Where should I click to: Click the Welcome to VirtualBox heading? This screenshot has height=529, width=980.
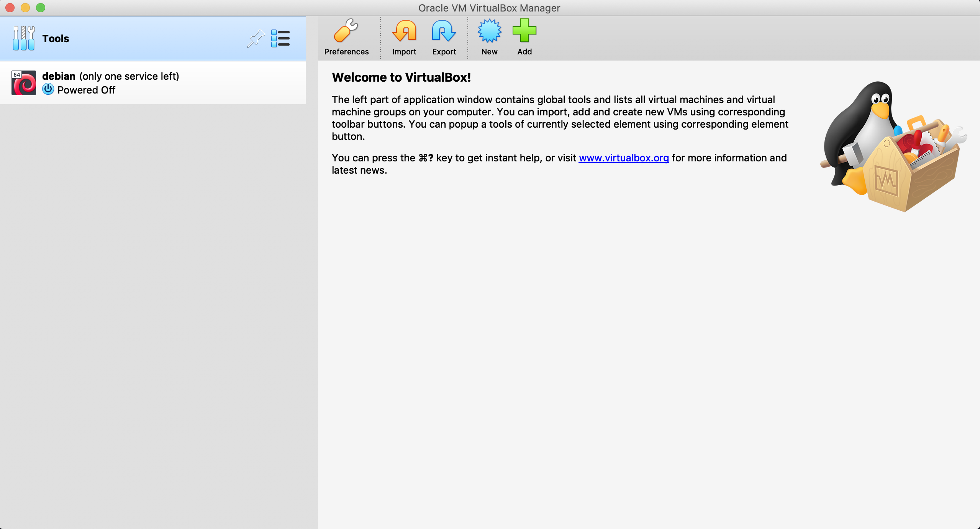(x=401, y=77)
